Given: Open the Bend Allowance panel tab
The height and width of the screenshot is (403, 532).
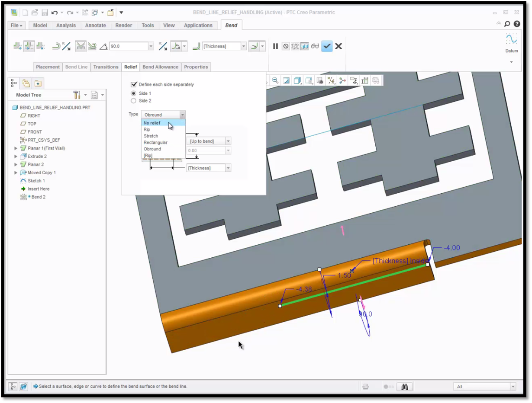Looking at the screenshot, I should [x=160, y=67].
